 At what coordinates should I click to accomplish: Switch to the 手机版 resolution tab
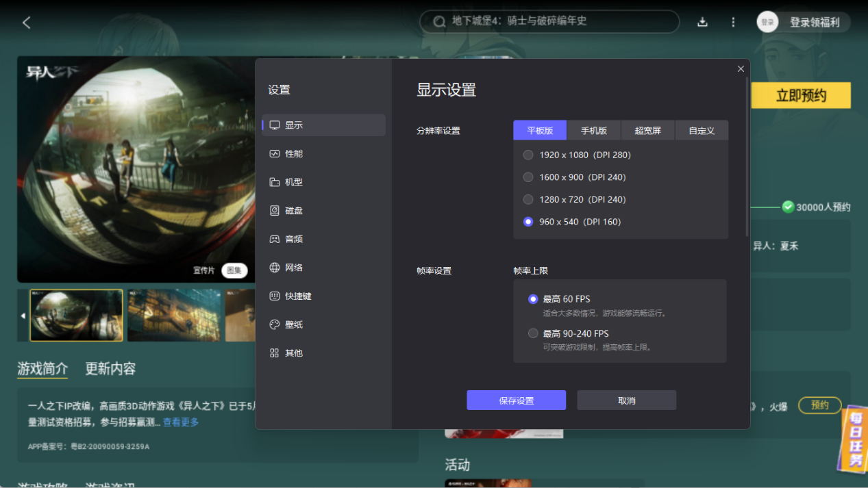click(593, 130)
